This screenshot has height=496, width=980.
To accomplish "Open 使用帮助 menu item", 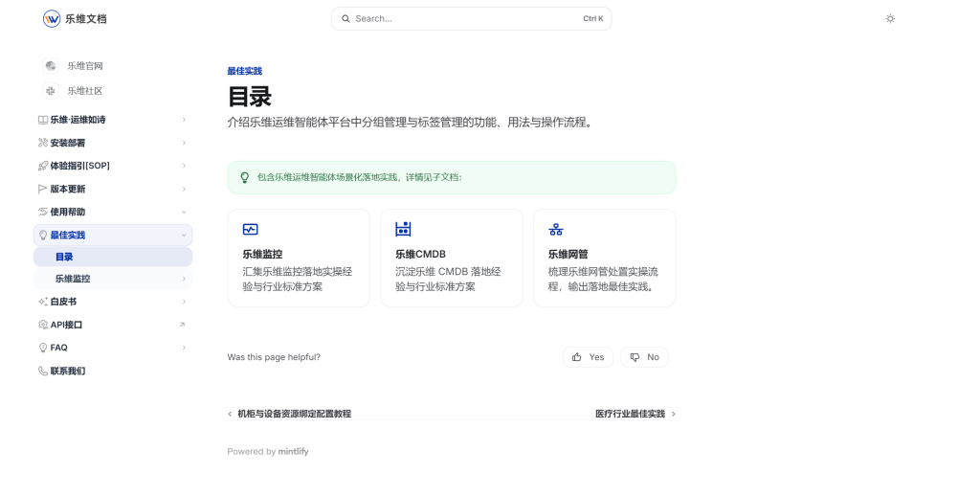I will click(113, 212).
